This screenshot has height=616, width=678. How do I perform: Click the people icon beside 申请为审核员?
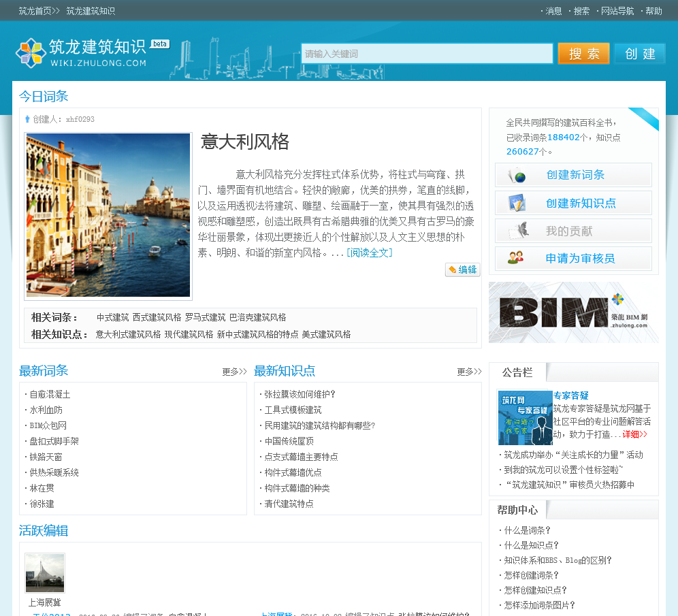coord(515,258)
